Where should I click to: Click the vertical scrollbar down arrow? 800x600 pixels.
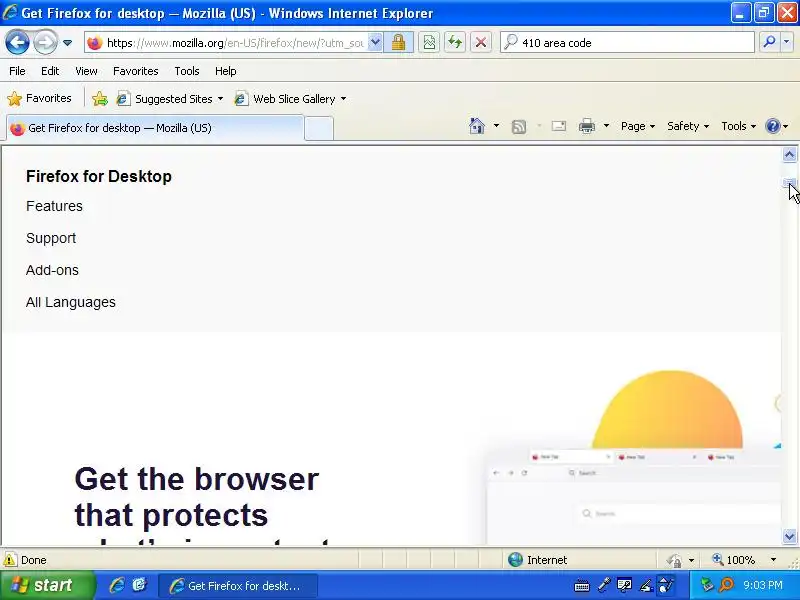[x=789, y=536]
